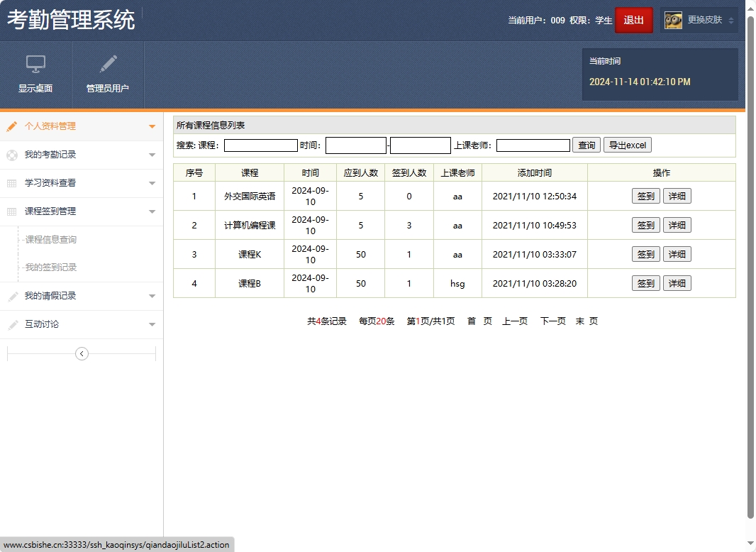Open 管理员用户 via its pencil icon
This screenshot has height=552, width=756.
[108, 65]
